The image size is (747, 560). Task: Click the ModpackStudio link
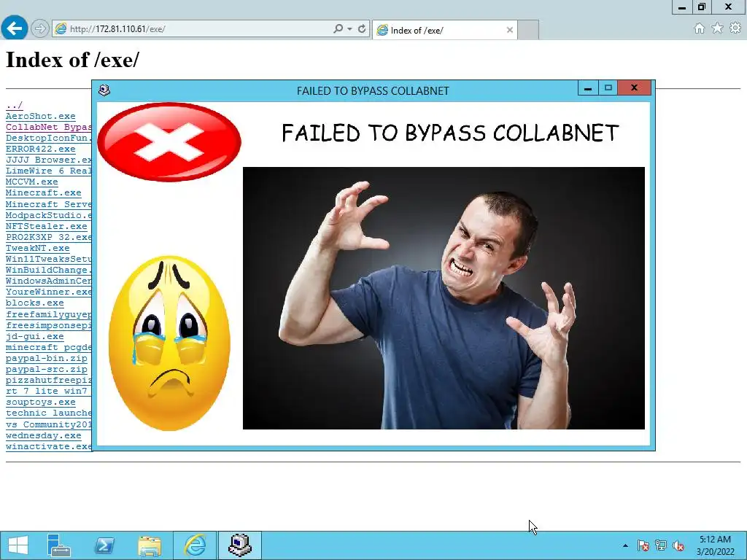[x=49, y=215]
